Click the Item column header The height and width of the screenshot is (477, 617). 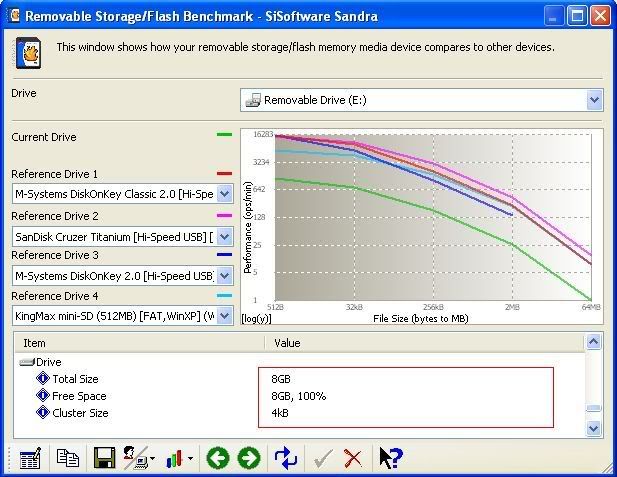[x=140, y=343]
